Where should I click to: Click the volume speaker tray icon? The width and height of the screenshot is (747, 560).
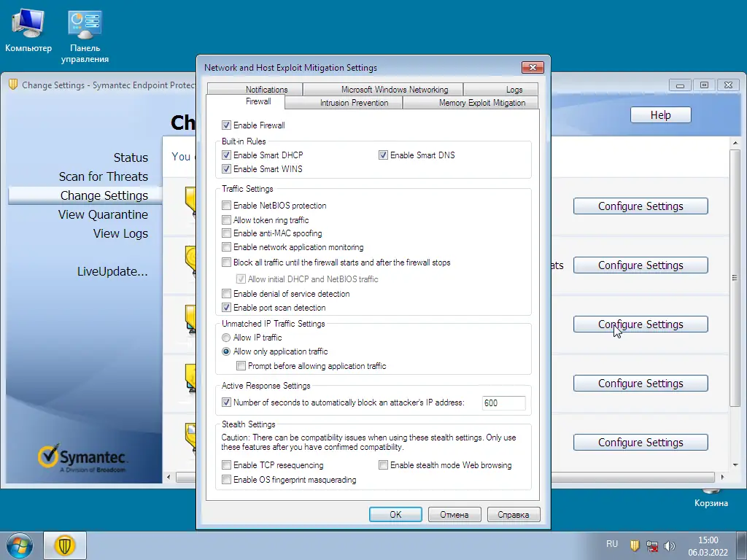[x=670, y=545]
